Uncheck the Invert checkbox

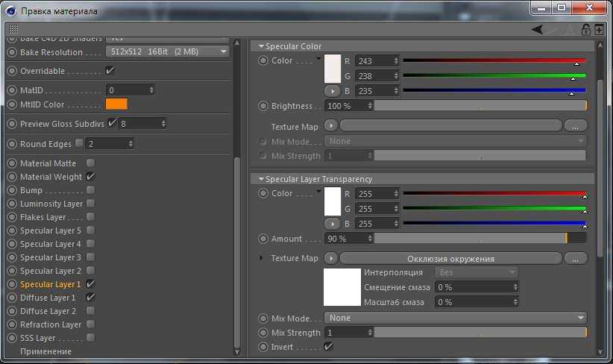328,347
